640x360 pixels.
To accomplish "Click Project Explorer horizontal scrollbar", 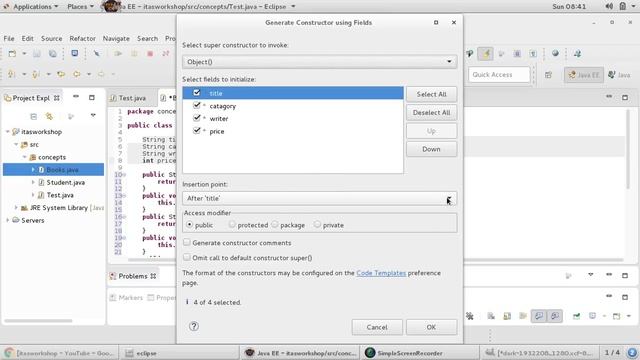I will click(39, 320).
